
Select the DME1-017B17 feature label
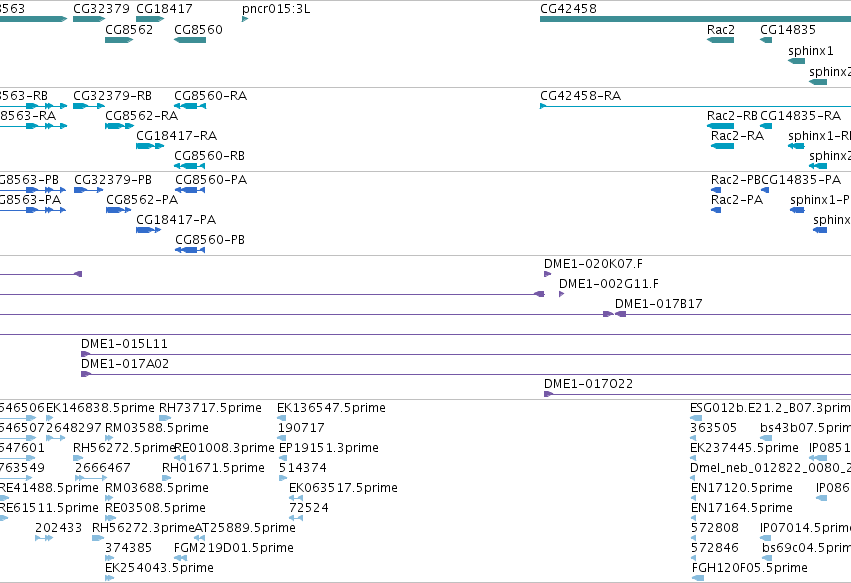[x=658, y=304]
